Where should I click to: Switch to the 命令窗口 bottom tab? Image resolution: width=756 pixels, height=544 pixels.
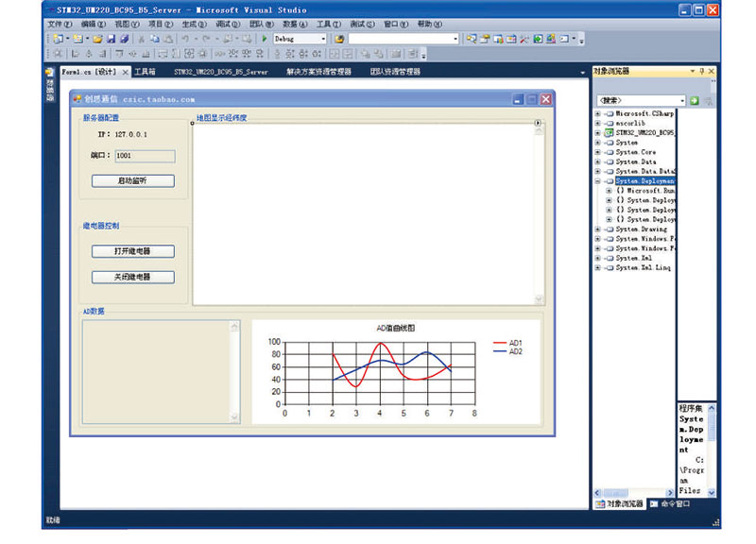point(670,504)
